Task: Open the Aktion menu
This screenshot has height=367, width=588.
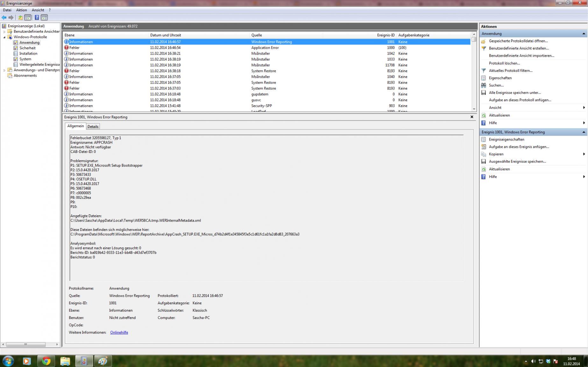Action: [x=22, y=10]
